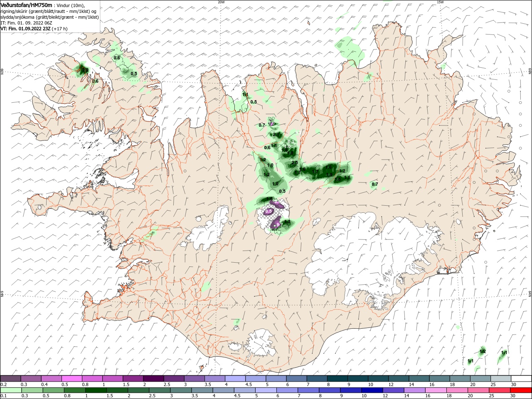The width and height of the screenshot is (532, 399).
Task: Pick the dark teal swatch labeled 8 in the top legend
Action: pos(337,379)
